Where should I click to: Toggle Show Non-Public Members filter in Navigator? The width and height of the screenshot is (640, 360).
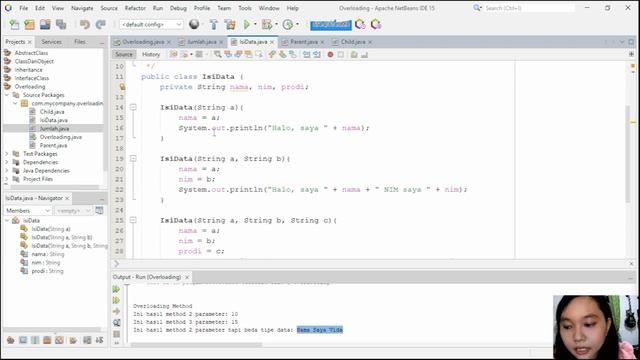[47, 340]
